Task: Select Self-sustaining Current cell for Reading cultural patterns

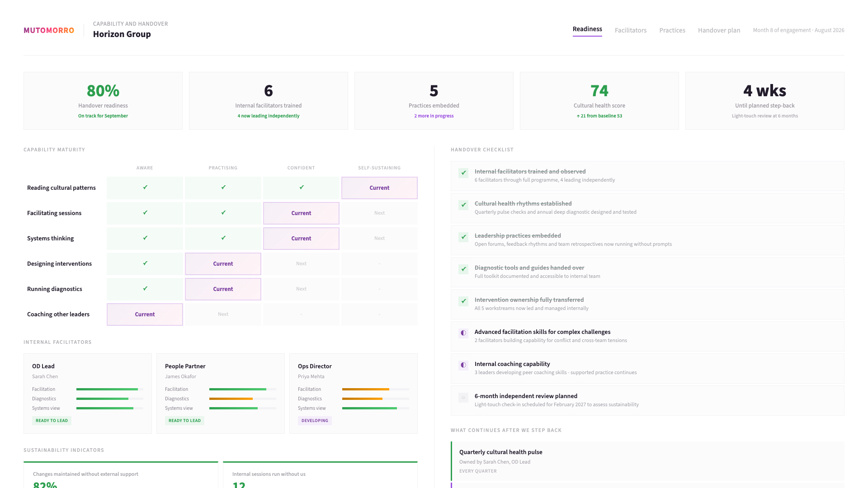Action: click(379, 188)
